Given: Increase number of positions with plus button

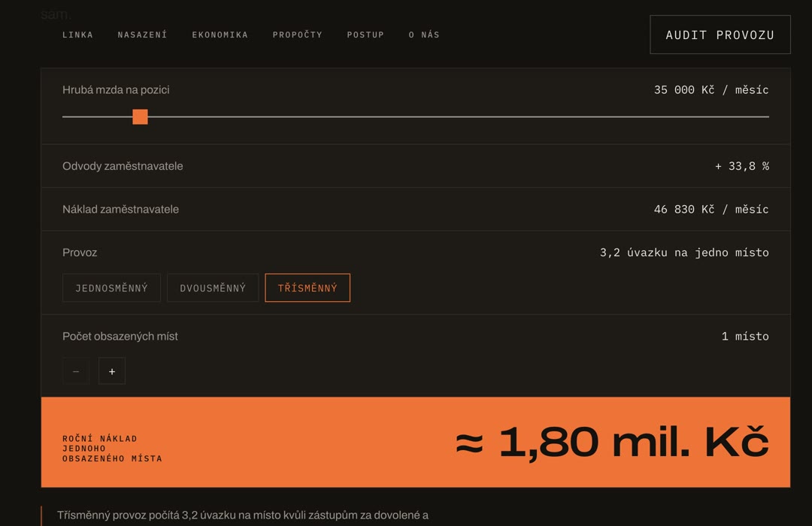Looking at the screenshot, I should [112, 371].
